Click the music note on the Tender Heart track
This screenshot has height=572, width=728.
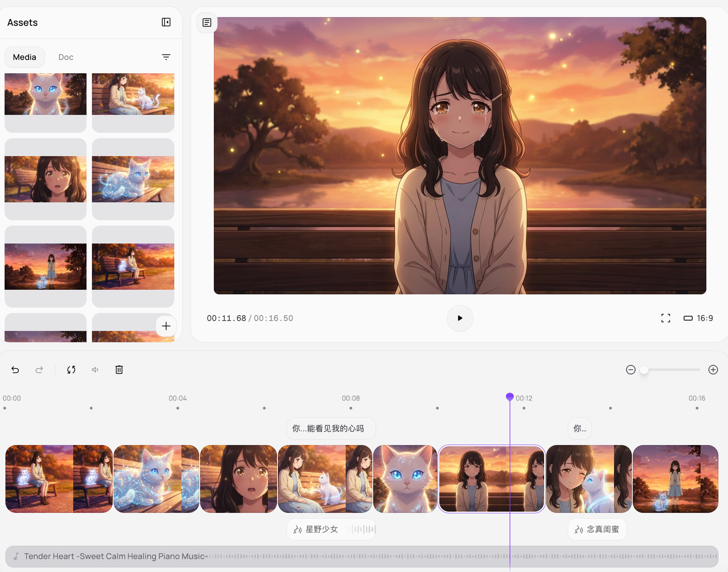click(17, 556)
